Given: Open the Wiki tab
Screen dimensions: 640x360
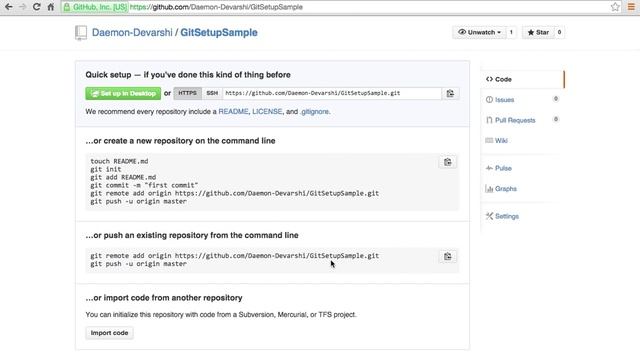Looking at the screenshot, I should pos(501,140).
